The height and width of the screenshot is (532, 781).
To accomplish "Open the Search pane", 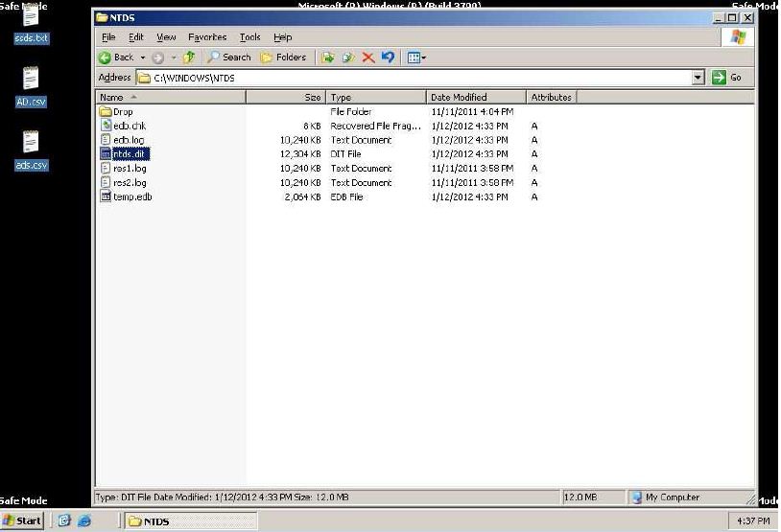I will point(229,58).
